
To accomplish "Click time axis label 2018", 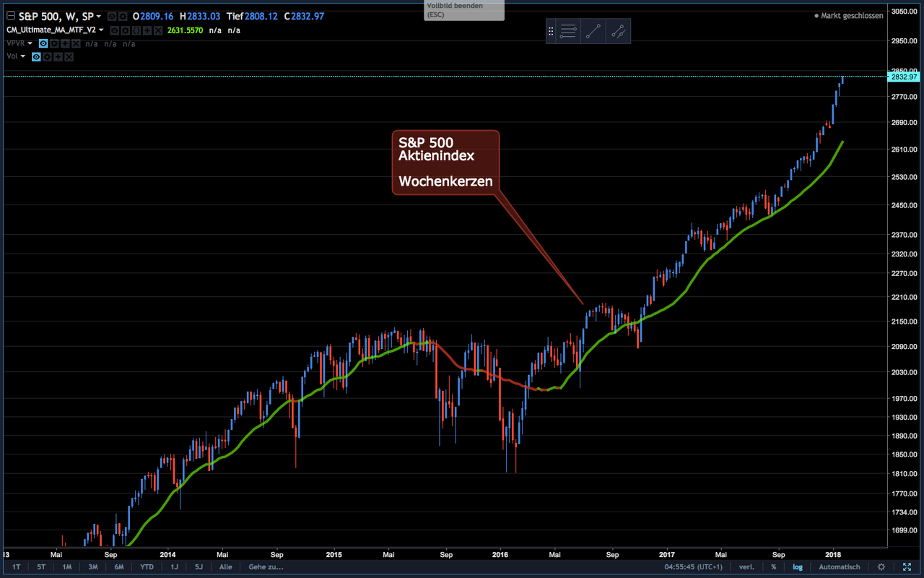I will pyautogui.click(x=833, y=555).
